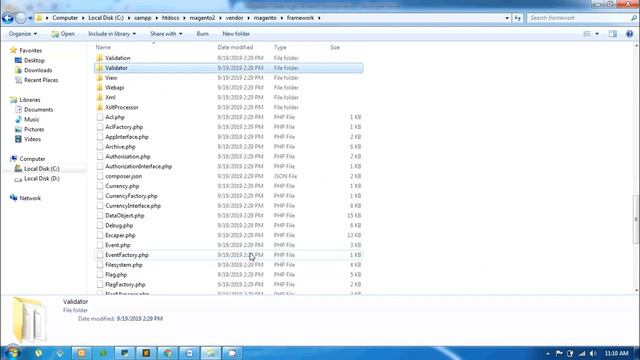The height and width of the screenshot is (360, 640).
Task: Sort by Name column header
Action: pos(103,47)
